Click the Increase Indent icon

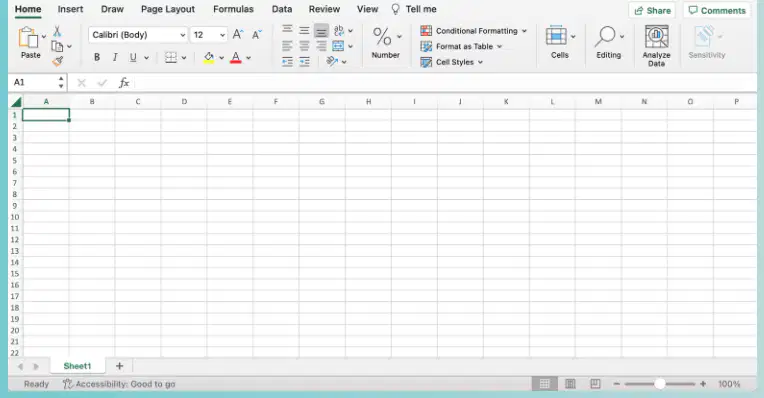tap(305, 62)
